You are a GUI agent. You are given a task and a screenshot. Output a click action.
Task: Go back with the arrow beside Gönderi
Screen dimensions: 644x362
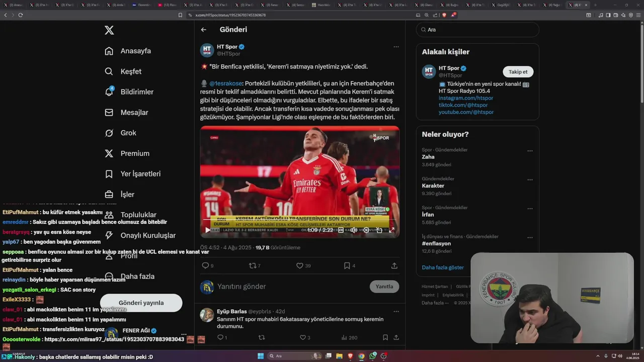[x=204, y=30]
